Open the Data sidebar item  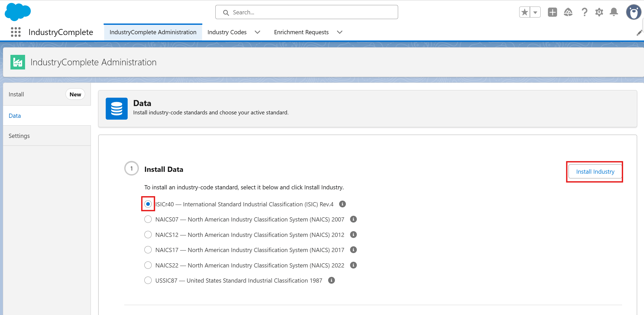47,116
